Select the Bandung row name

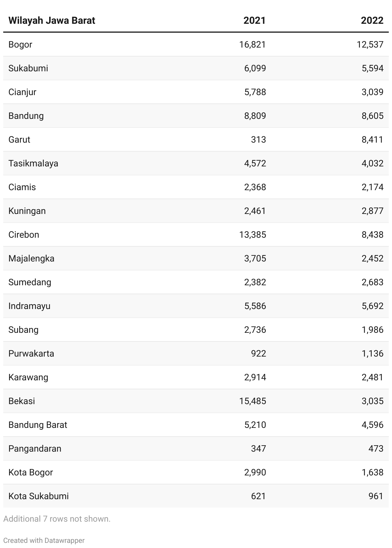pyautogui.click(x=26, y=116)
